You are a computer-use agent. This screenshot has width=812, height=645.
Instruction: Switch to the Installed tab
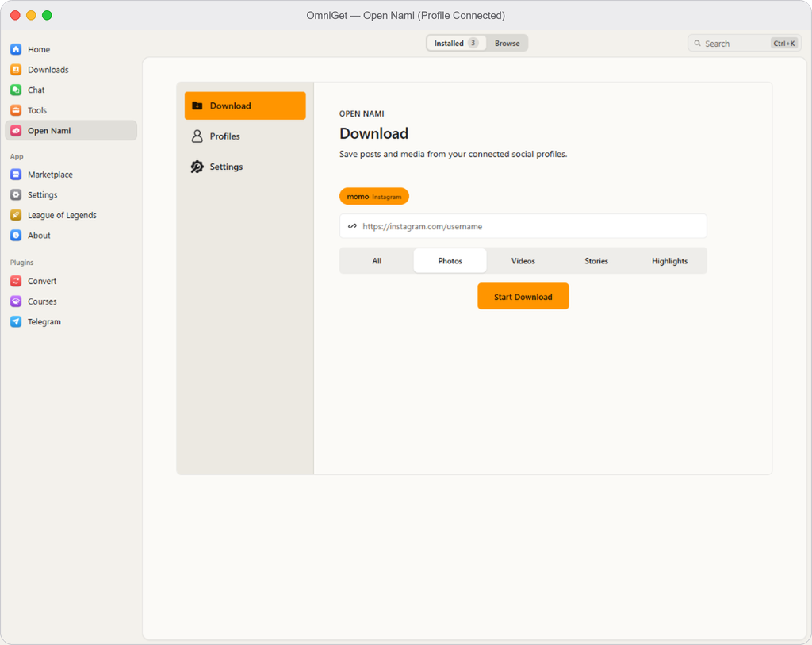coord(456,43)
